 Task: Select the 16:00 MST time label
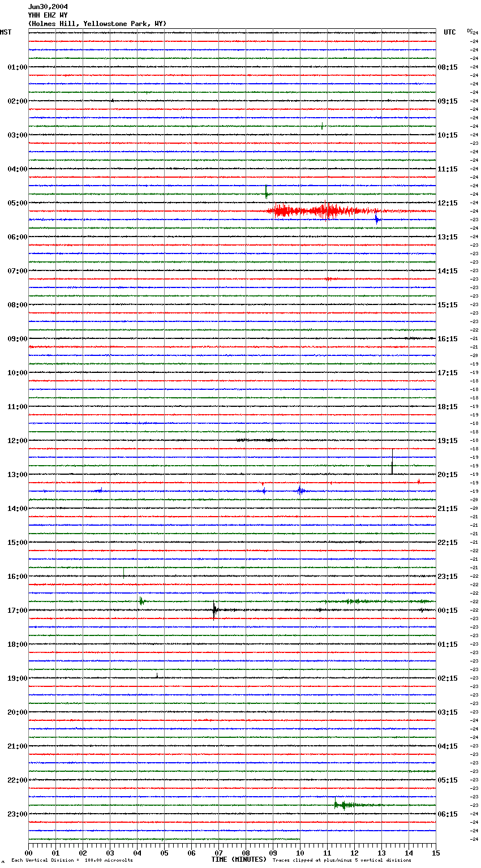point(17,577)
